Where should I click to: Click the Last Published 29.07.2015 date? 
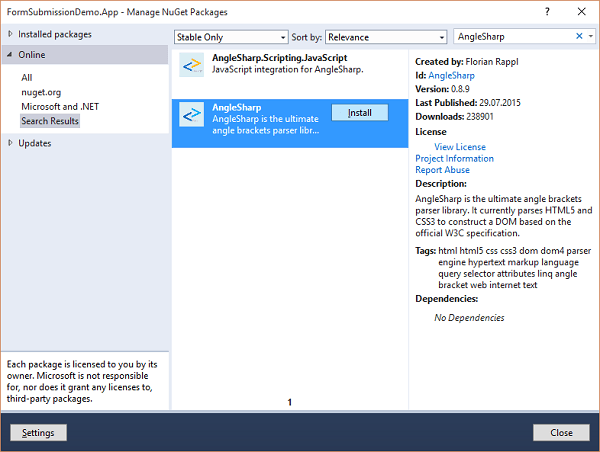(500, 103)
